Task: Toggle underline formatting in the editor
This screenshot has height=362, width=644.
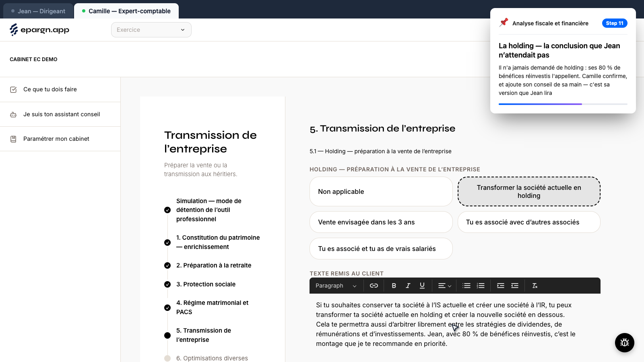Action: [x=422, y=286]
